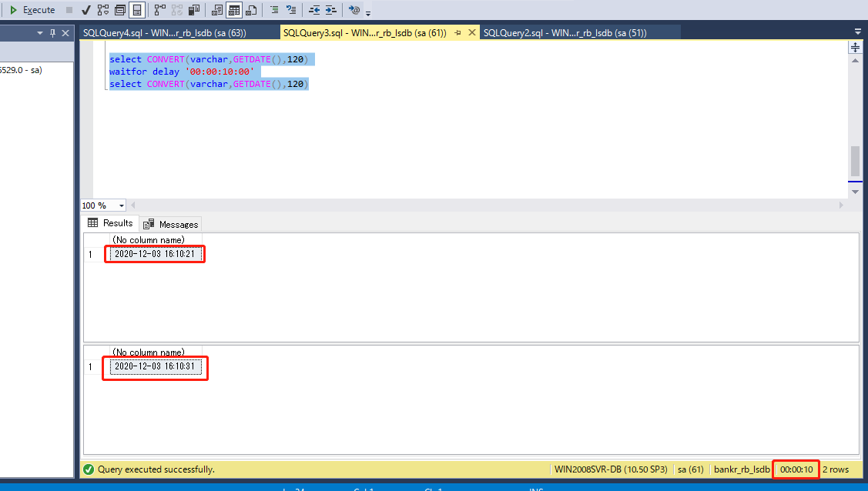Open the Display Estimated Execution Plan icon
The image size is (868, 491).
(x=102, y=10)
